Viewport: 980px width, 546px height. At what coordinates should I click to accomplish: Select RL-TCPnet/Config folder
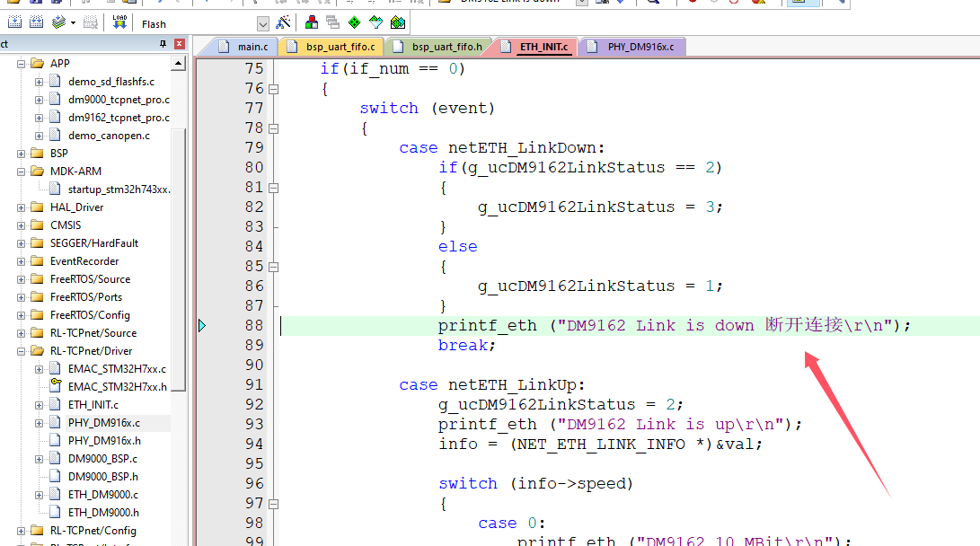coord(93,531)
